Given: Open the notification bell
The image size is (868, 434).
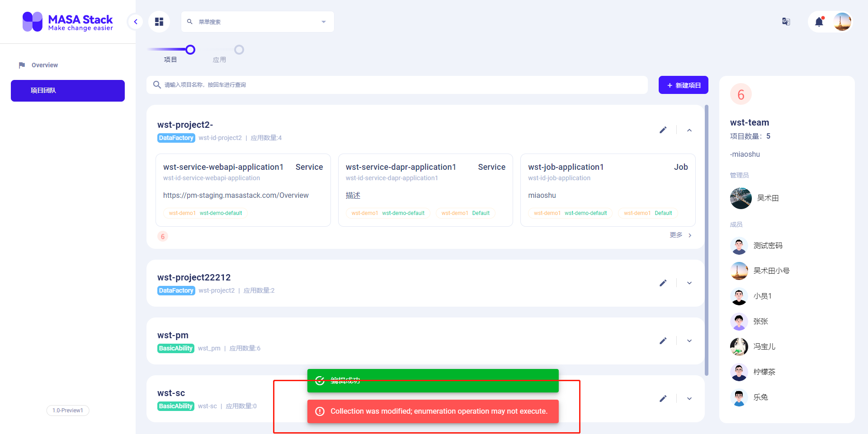Looking at the screenshot, I should click(820, 21).
